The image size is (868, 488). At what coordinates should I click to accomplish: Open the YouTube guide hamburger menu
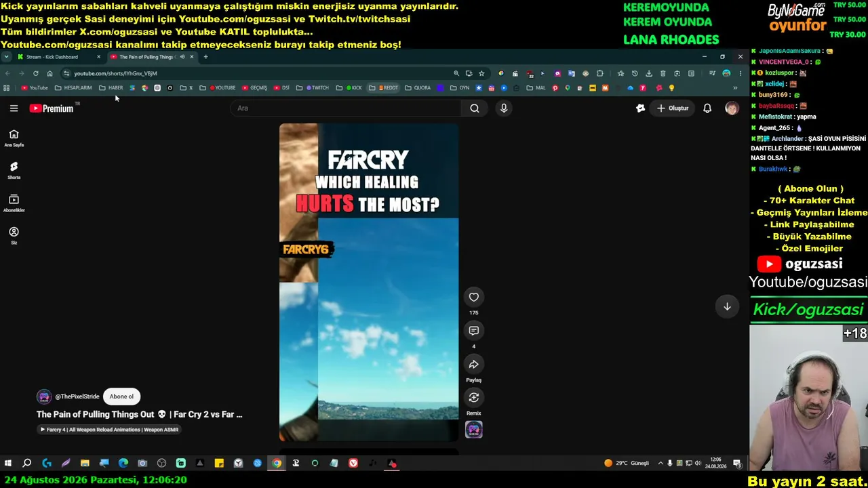pyautogui.click(x=14, y=108)
